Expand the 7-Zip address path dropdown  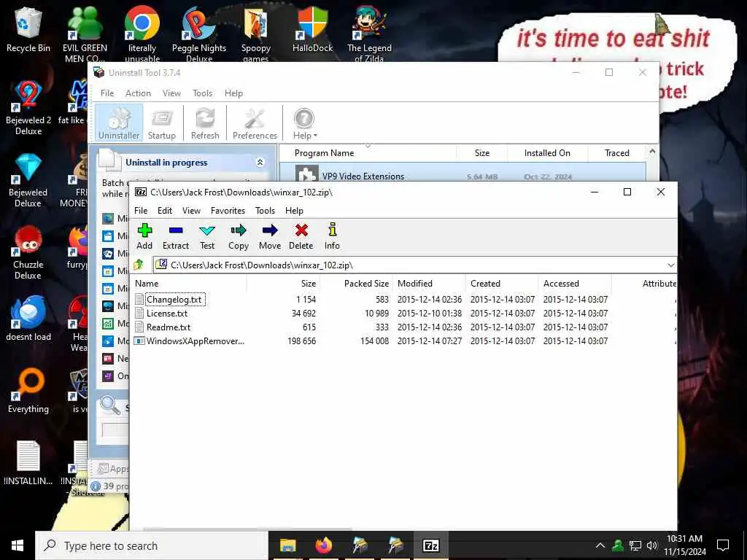click(x=671, y=265)
